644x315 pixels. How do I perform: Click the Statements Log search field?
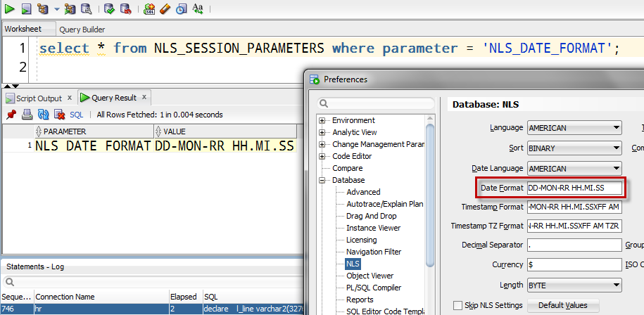click(x=152, y=282)
